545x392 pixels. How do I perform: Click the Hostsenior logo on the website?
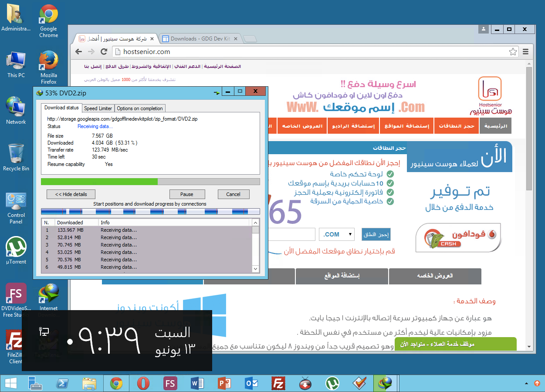point(491,96)
